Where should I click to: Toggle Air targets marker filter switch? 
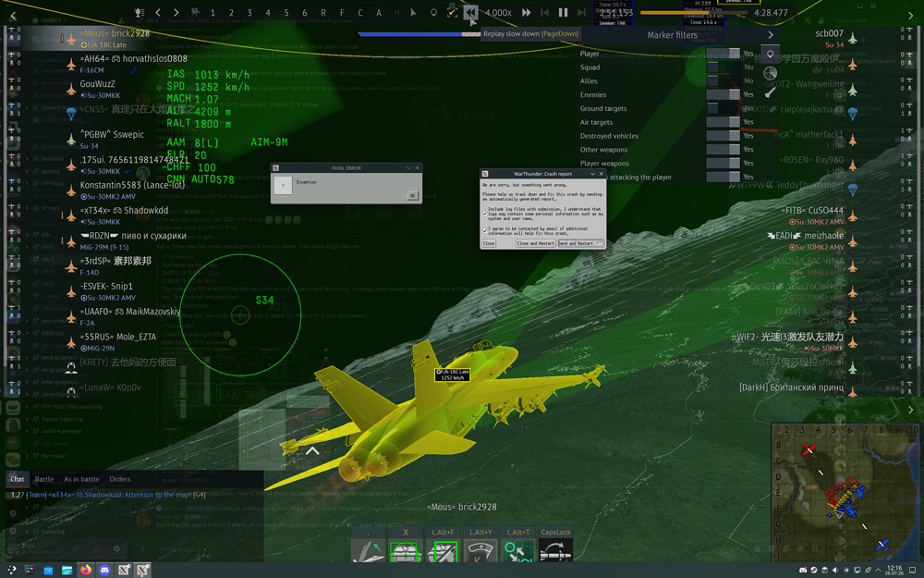pyautogui.click(x=723, y=121)
